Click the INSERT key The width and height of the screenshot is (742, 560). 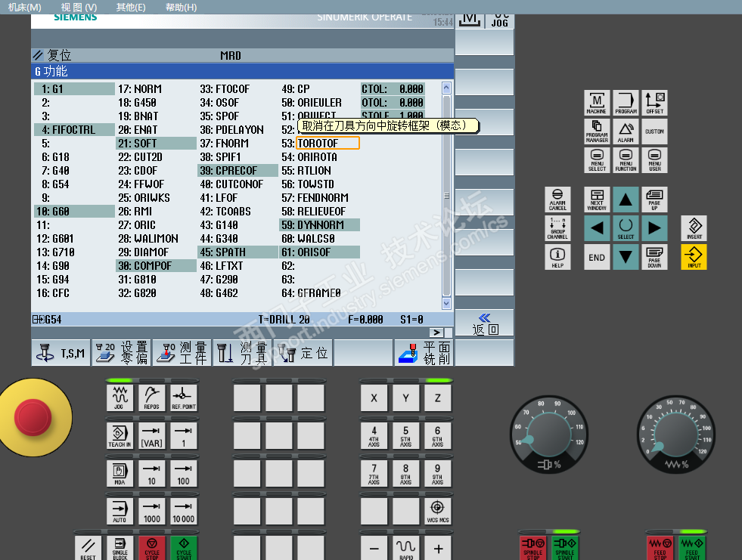(694, 228)
